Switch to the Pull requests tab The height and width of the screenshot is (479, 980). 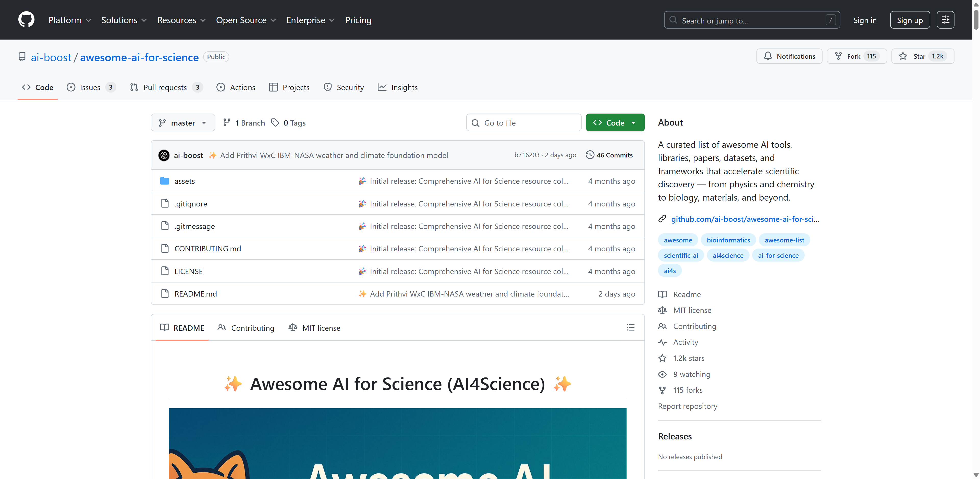click(x=165, y=88)
